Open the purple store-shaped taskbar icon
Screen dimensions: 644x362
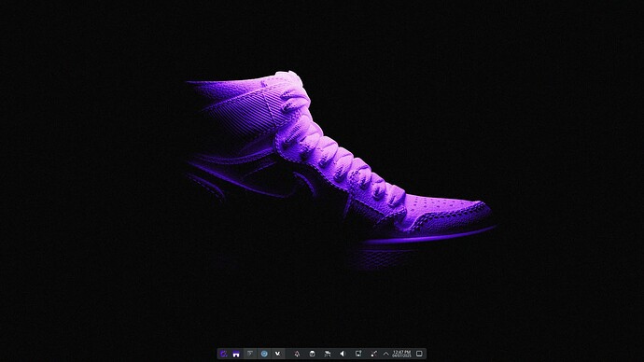(236, 354)
